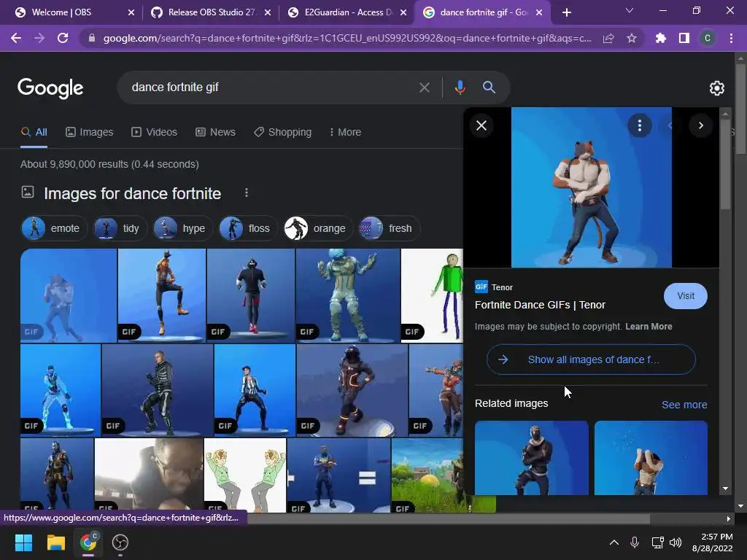
Task: Submit search with the magnifier icon
Action: (x=489, y=87)
